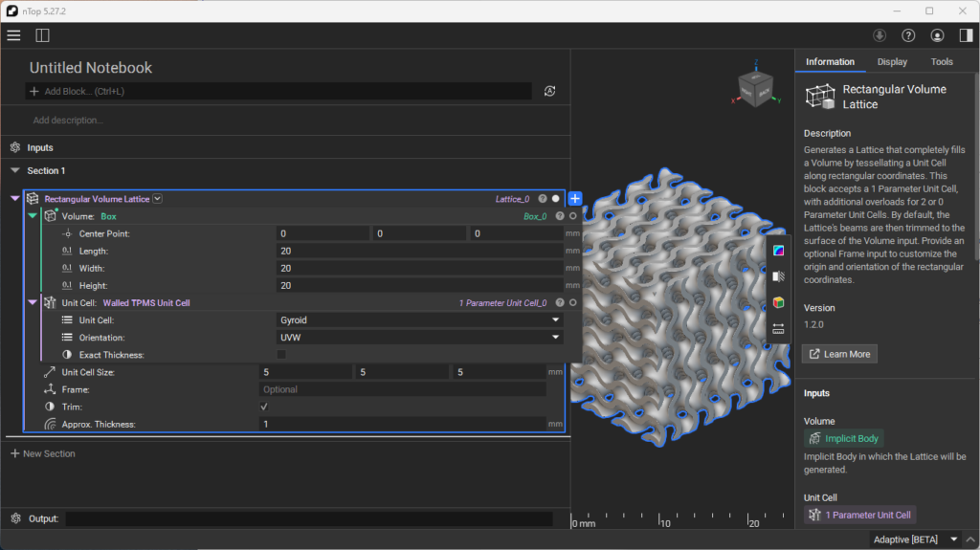
Task: Click the Inputs gear icon
Action: tap(15, 147)
